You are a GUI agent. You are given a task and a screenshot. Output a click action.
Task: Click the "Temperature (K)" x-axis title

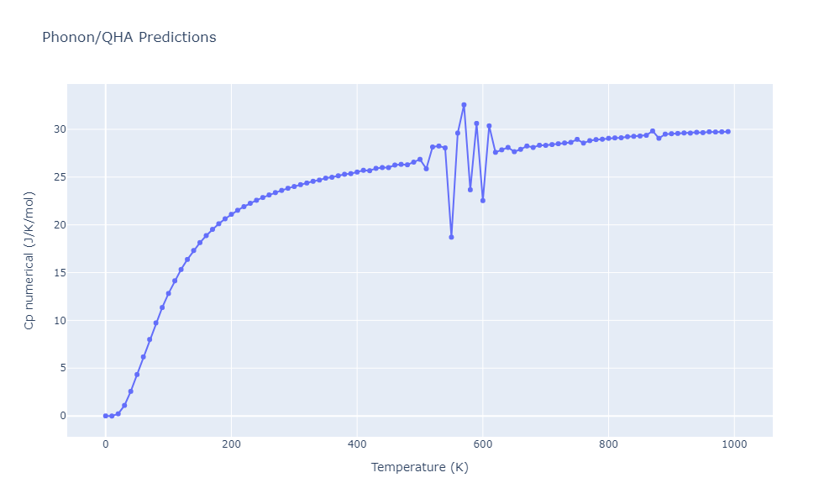click(419, 467)
